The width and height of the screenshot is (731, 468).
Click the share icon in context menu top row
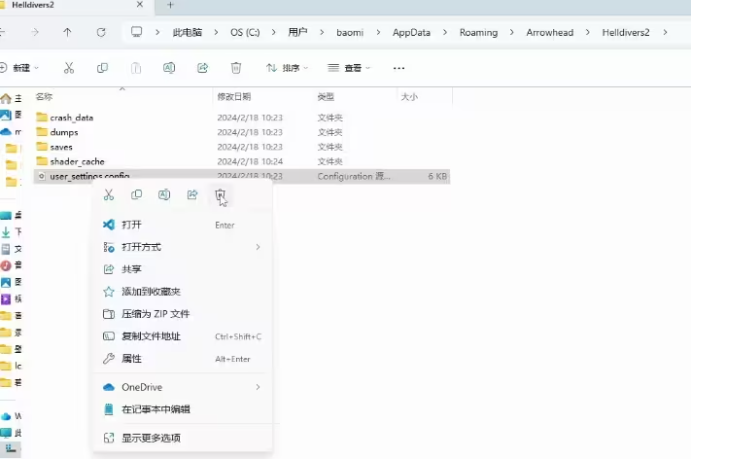pyautogui.click(x=192, y=195)
